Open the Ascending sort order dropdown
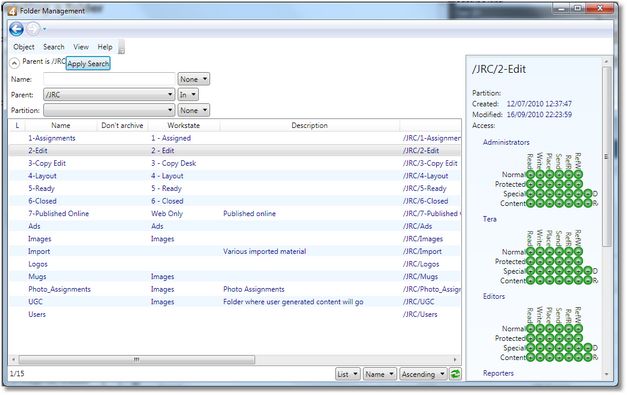627x395 pixels. [423, 374]
